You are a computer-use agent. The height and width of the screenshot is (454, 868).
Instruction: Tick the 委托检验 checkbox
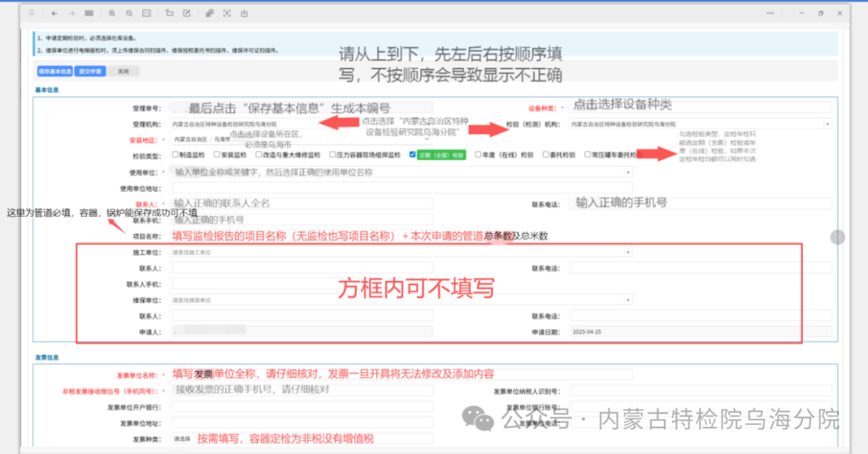546,154
